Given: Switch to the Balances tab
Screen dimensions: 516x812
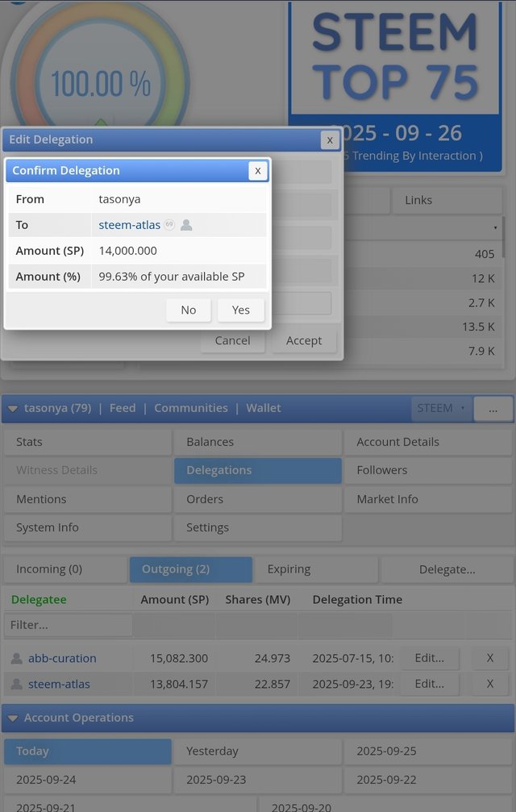Looking at the screenshot, I should (x=258, y=442).
